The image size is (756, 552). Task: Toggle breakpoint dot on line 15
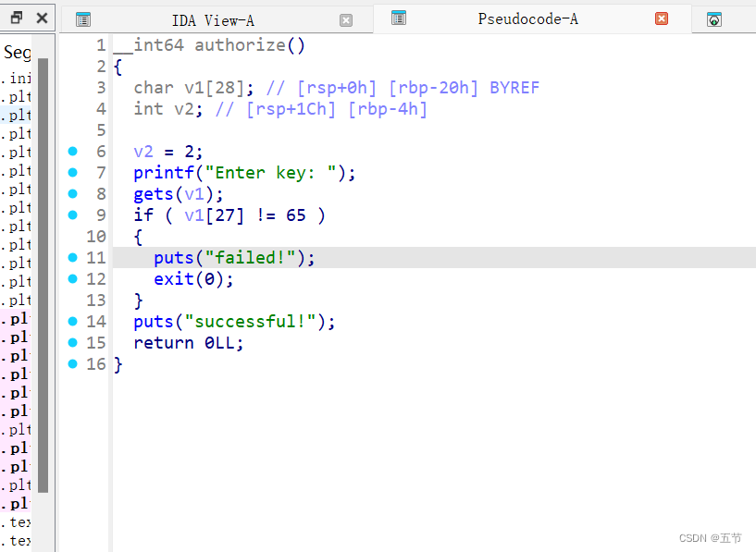pos(73,342)
